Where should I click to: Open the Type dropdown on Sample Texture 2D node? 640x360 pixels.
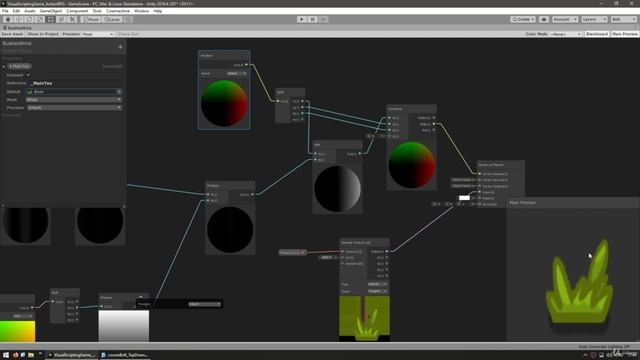pyautogui.click(x=377, y=284)
